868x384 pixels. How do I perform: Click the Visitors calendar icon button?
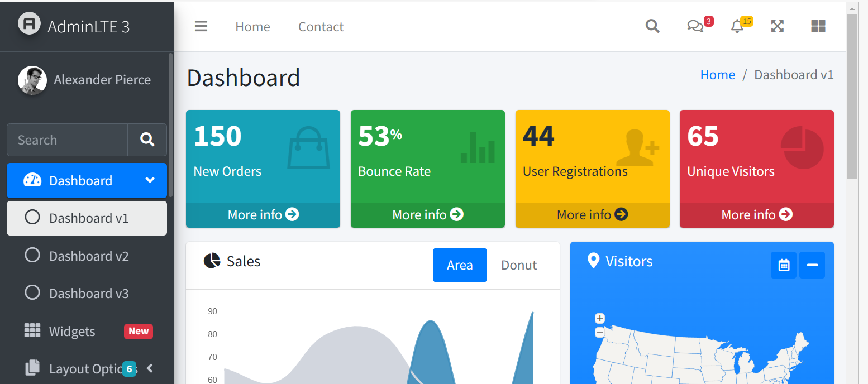[784, 265]
